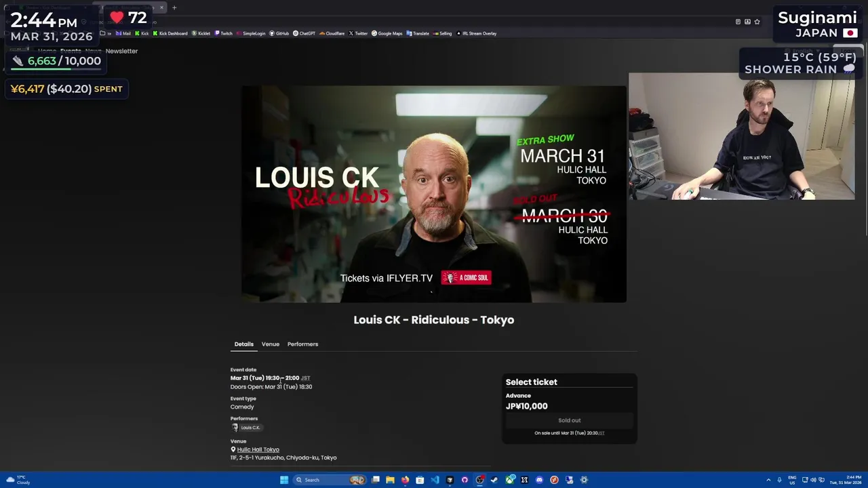The height and width of the screenshot is (488, 868).
Task: Open the Xbox app from the taskbar
Action: (x=509, y=480)
